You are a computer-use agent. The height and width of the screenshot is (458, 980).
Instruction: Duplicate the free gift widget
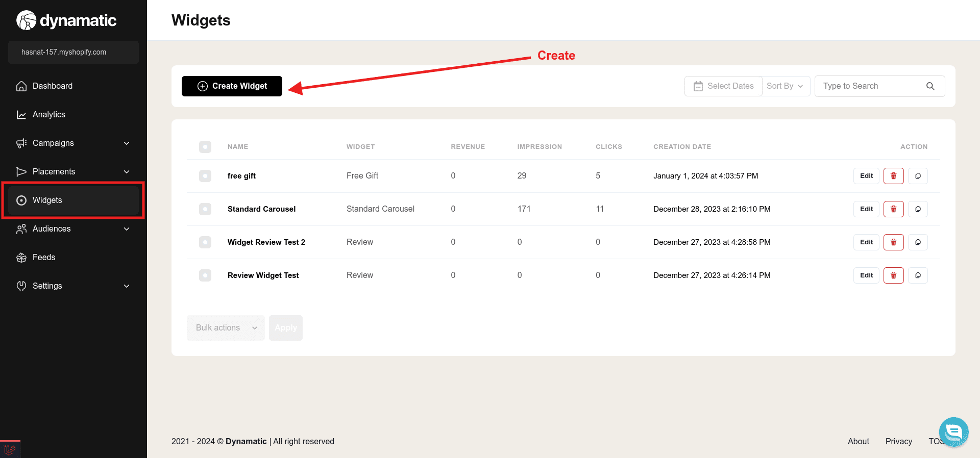918,176
